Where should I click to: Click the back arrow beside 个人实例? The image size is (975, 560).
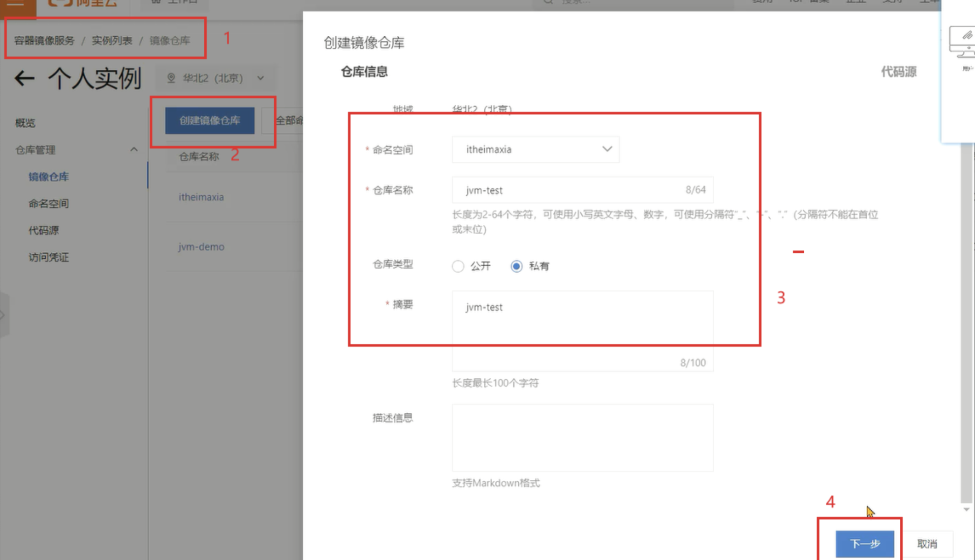pos(24,78)
